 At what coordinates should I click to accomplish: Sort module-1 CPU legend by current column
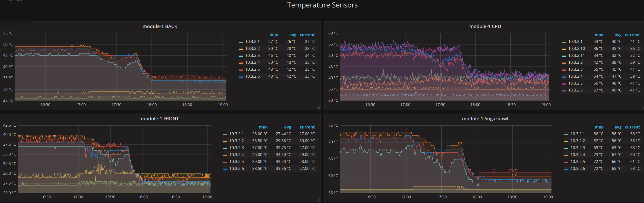[632, 35]
